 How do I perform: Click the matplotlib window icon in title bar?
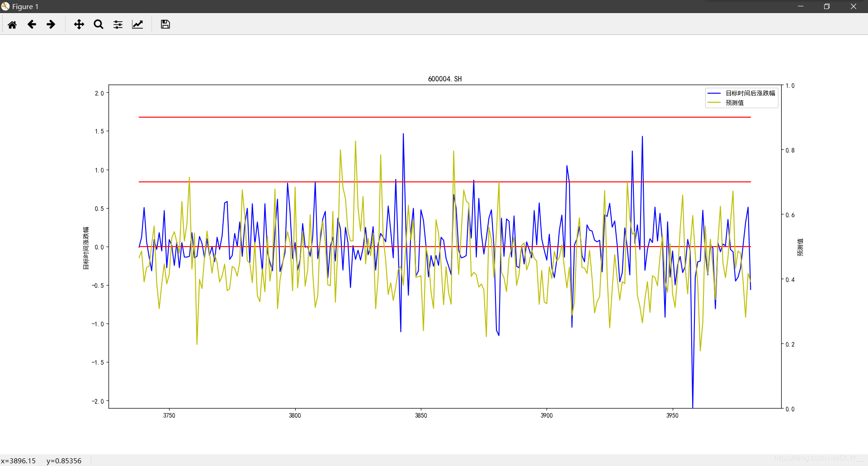[5, 6]
